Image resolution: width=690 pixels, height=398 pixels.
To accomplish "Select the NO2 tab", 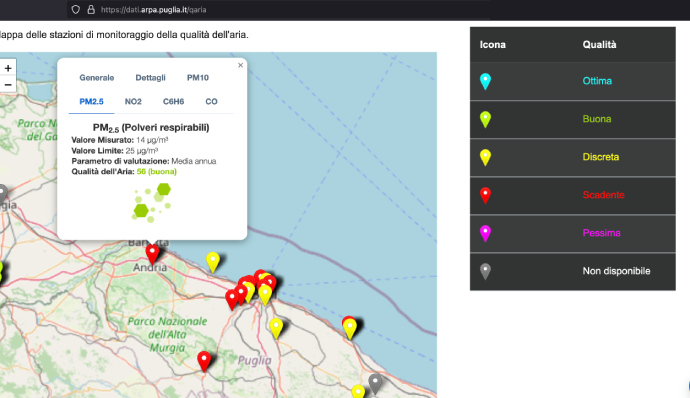I will (133, 101).
